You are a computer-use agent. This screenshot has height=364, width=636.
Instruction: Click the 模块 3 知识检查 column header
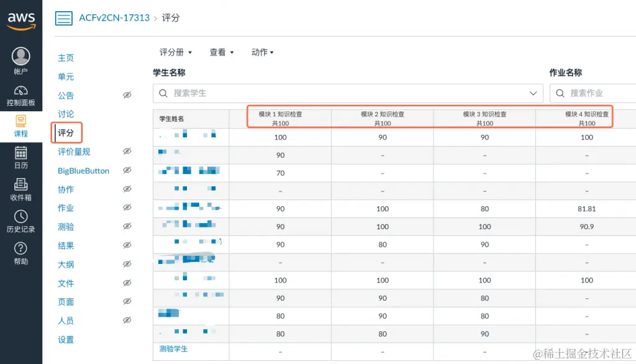[484, 119]
